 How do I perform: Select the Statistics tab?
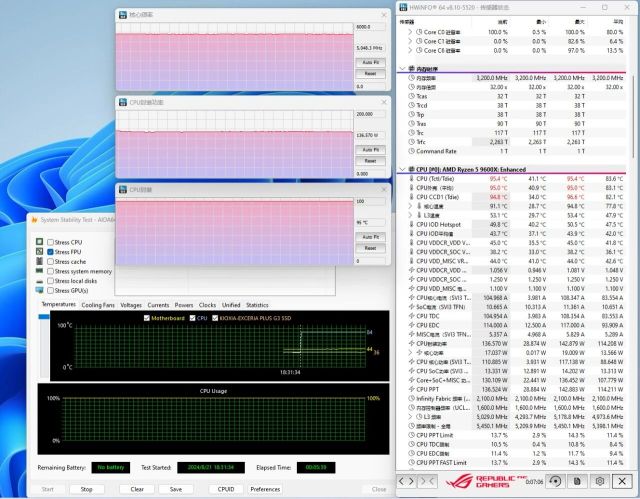point(257,305)
